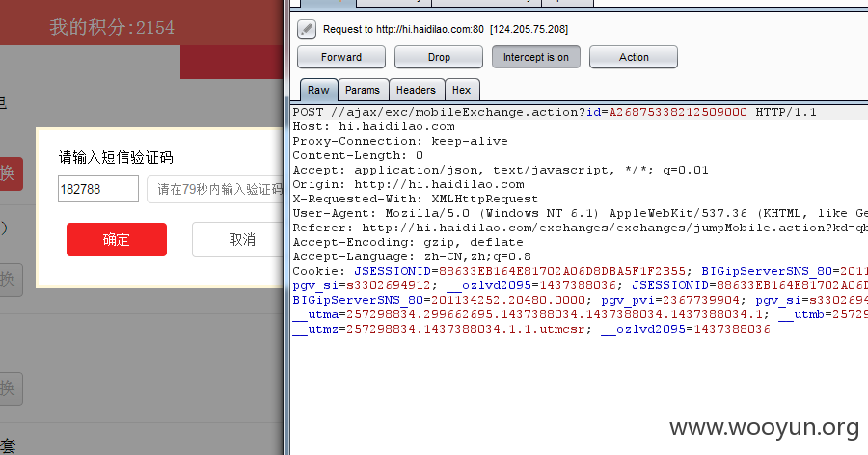The image size is (868, 455).
Task: Click the 我的积分:2154 points header text
Action: point(112,27)
